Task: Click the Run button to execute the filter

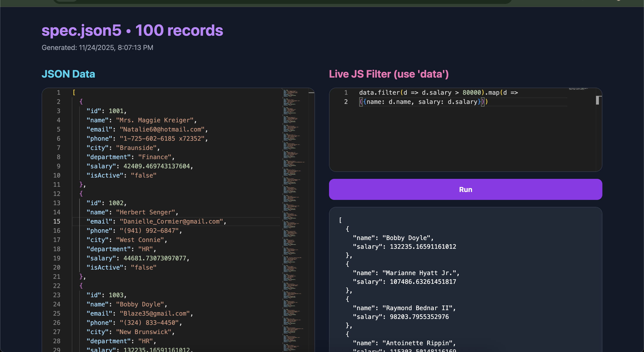Action: point(465,189)
